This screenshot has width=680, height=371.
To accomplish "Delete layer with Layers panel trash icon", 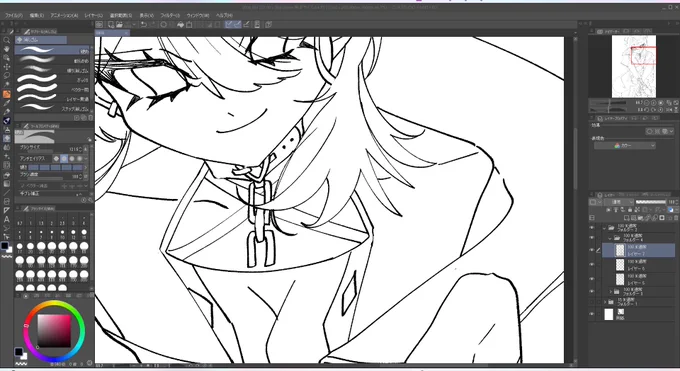I will (676, 218).
